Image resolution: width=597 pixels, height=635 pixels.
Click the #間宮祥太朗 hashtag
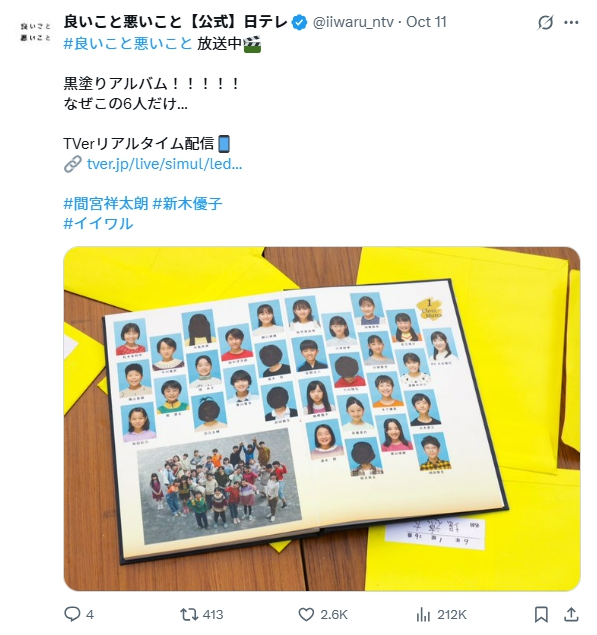click(106, 203)
